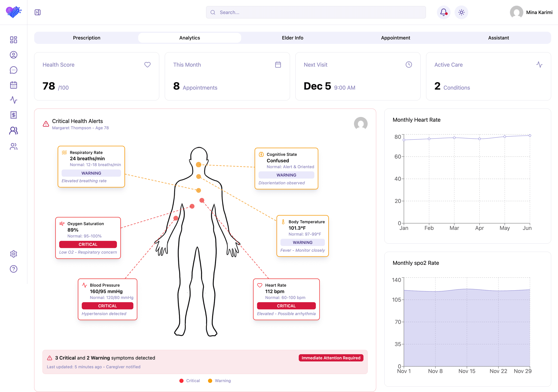This screenshot has width=558, height=392.
Task: Click the 78 /100 health score value
Action: point(56,86)
